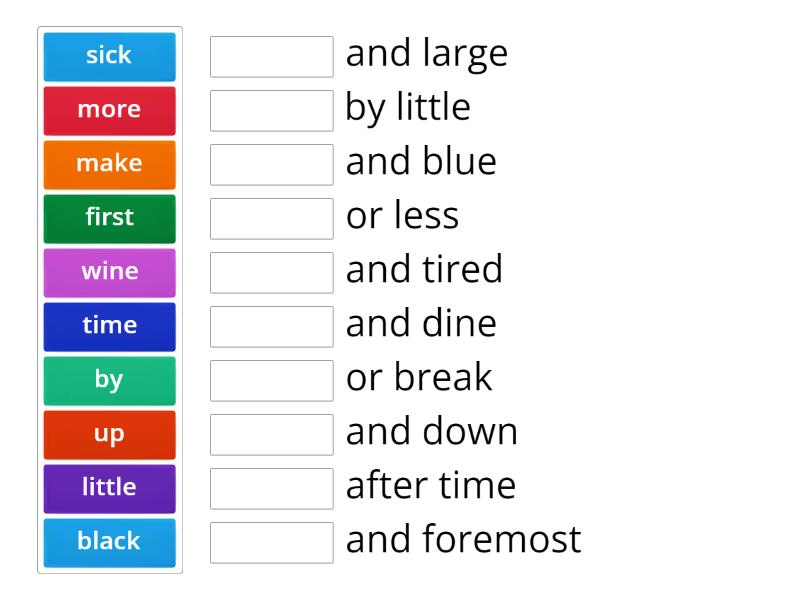Pick the green "by" word tile
The image size is (800, 600).
click(x=109, y=380)
